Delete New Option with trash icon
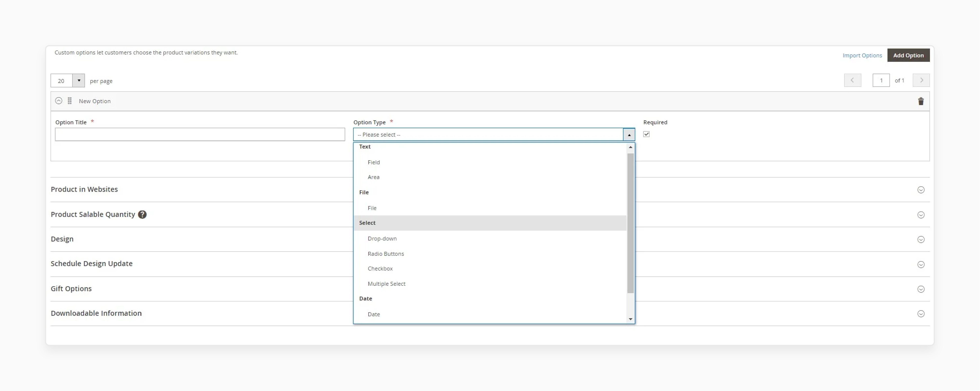980x391 pixels. [x=921, y=101]
